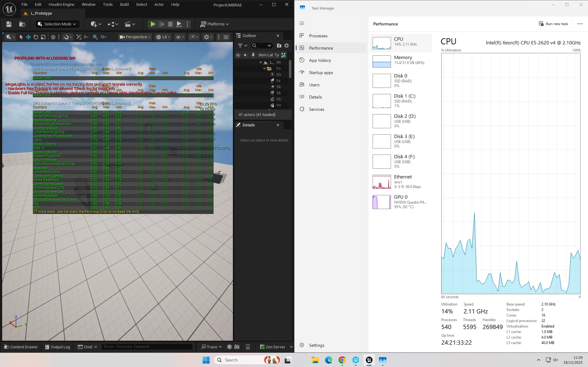Screen dimensions: 588x367
Task: Open the viewport Show flags eye dropdown
Action: pos(180,37)
